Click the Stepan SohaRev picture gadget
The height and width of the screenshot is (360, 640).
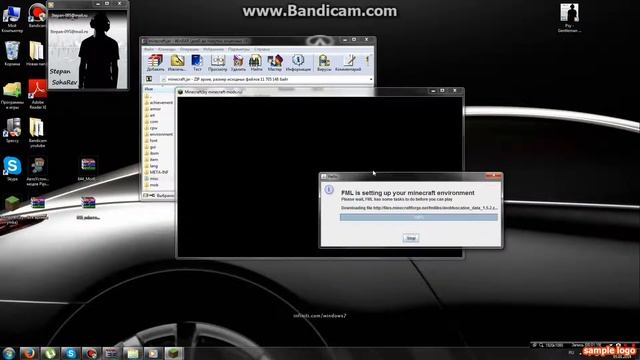click(x=88, y=50)
